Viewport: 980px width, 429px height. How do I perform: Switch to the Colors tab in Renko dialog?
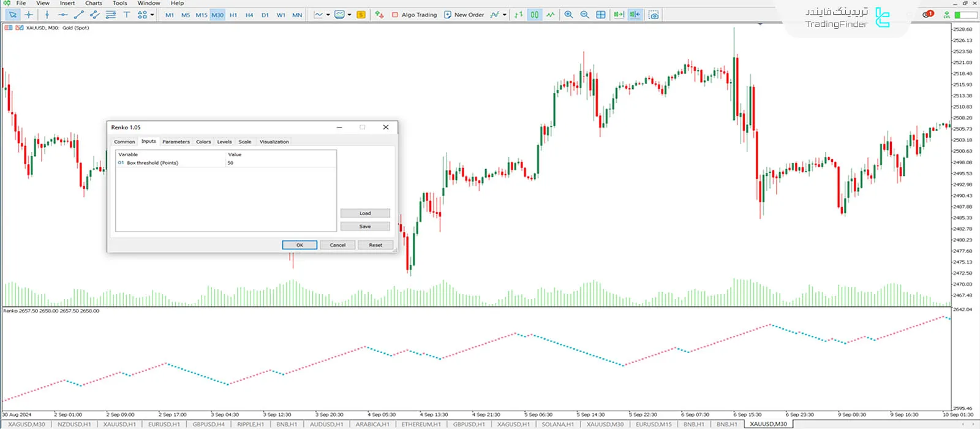203,142
